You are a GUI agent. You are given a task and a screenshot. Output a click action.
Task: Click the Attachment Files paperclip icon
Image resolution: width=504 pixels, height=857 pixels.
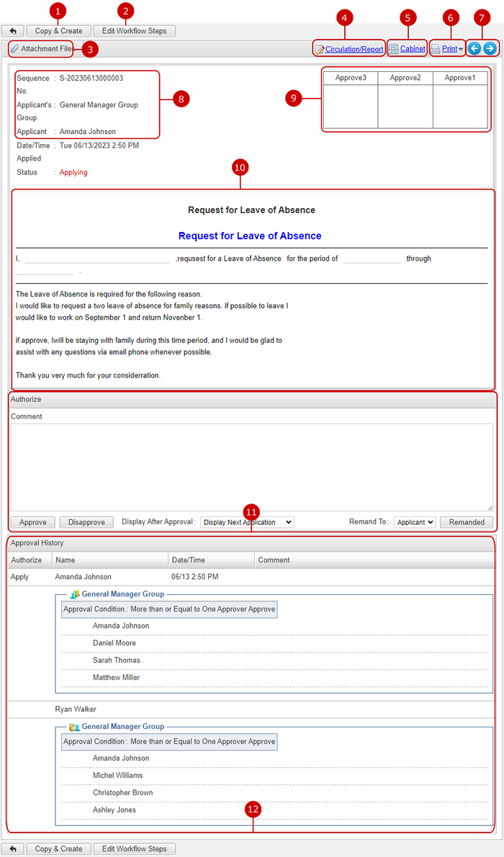pos(14,49)
